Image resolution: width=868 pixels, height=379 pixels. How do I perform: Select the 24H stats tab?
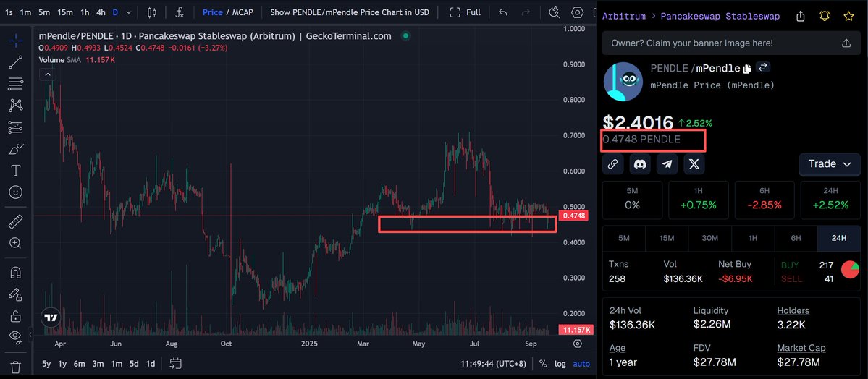(838, 238)
